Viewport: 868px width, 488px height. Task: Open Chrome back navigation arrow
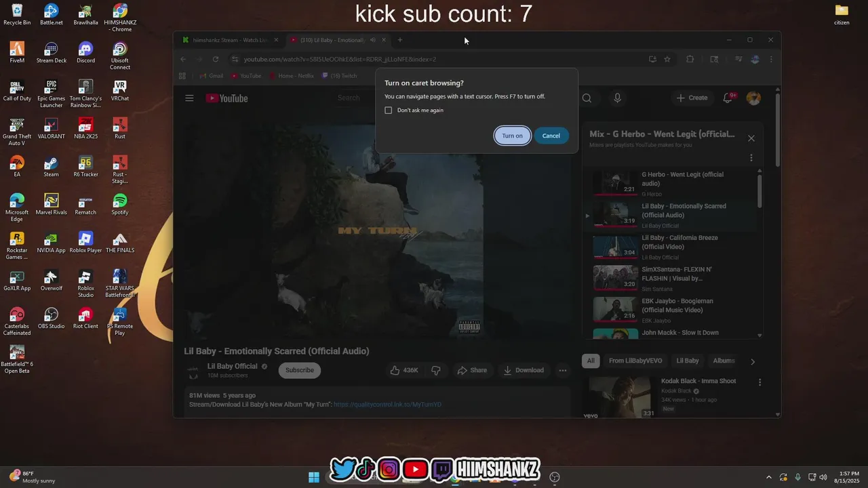183,59
